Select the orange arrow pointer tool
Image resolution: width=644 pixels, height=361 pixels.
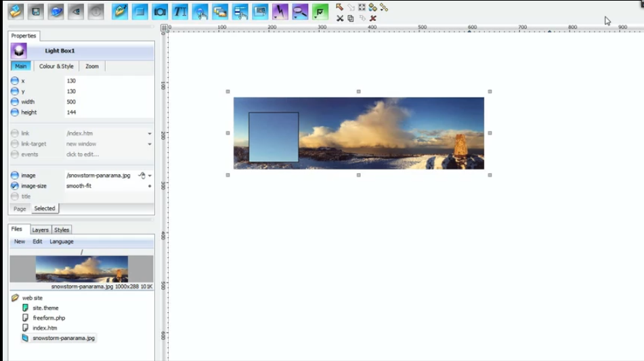pyautogui.click(x=339, y=7)
